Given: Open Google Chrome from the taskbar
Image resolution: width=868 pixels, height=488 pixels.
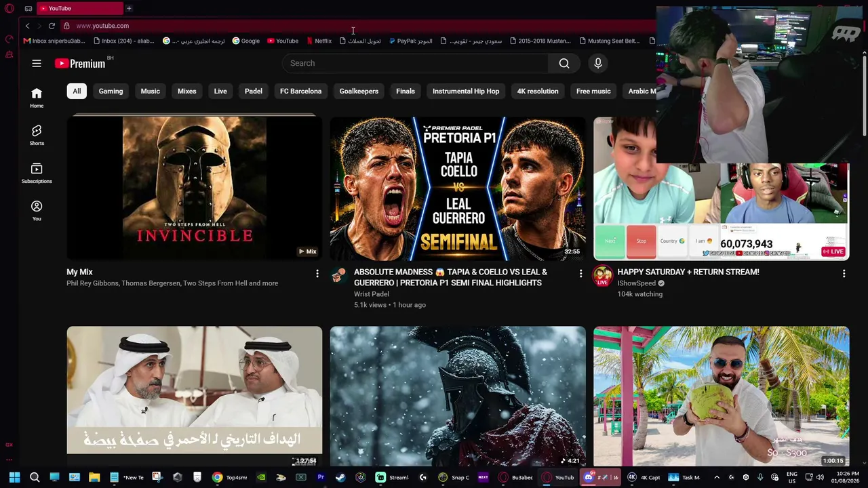Looking at the screenshot, I should click(x=217, y=477).
